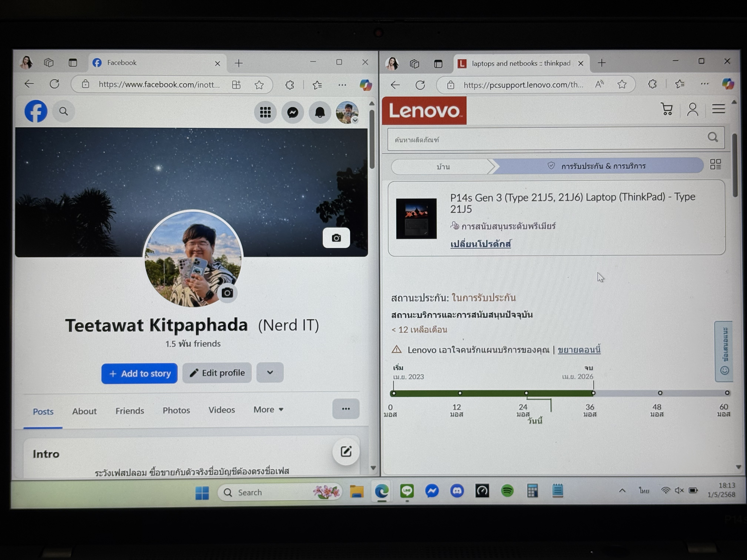Open Facebook account avatar menu
747x560 pixels.
pyautogui.click(x=347, y=112)
